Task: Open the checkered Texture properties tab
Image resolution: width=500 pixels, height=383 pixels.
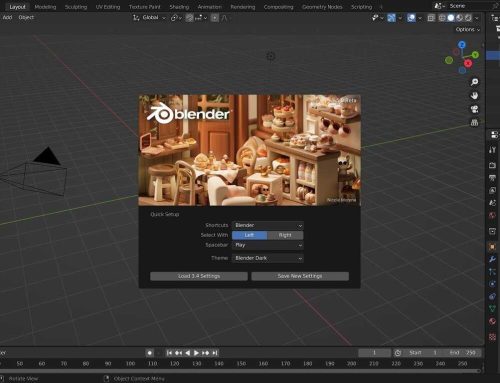Action: (x=493, y=337)
